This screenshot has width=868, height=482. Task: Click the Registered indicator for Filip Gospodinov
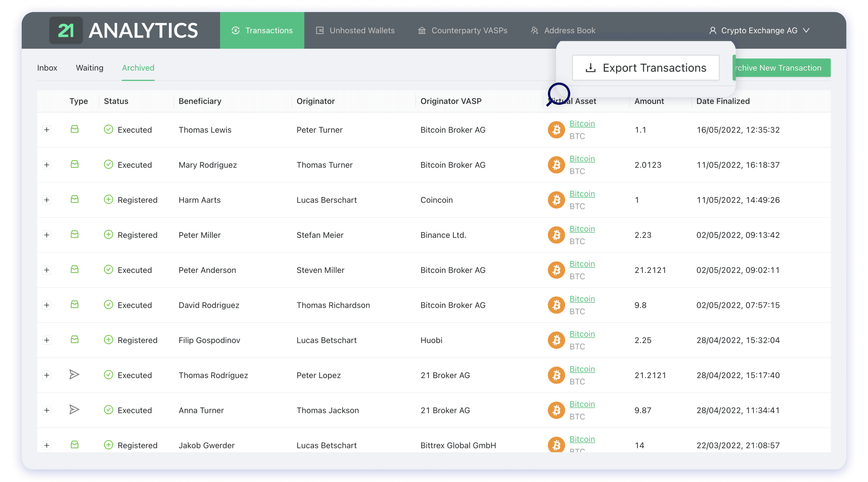108,340
